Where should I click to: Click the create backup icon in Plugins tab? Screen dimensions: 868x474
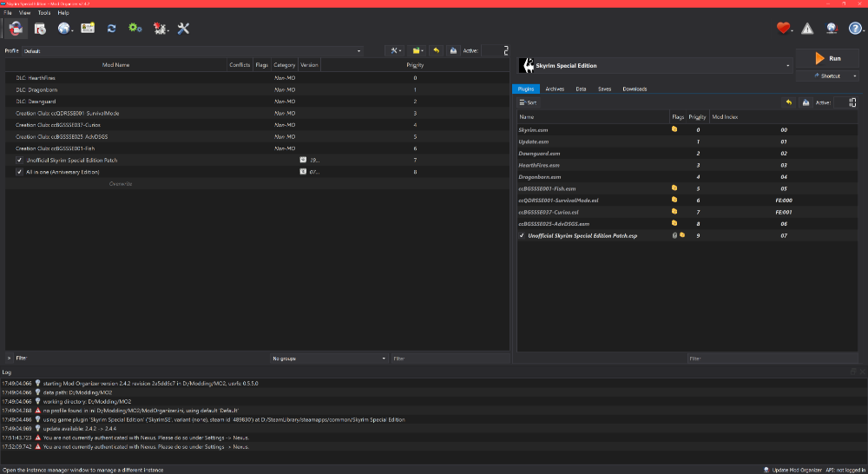(x=806, y=102)
